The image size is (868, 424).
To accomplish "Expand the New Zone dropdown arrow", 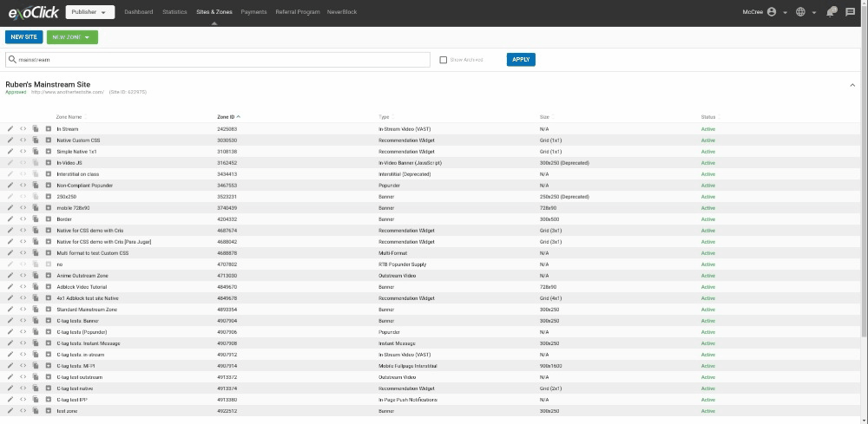I will pos(90,37).
